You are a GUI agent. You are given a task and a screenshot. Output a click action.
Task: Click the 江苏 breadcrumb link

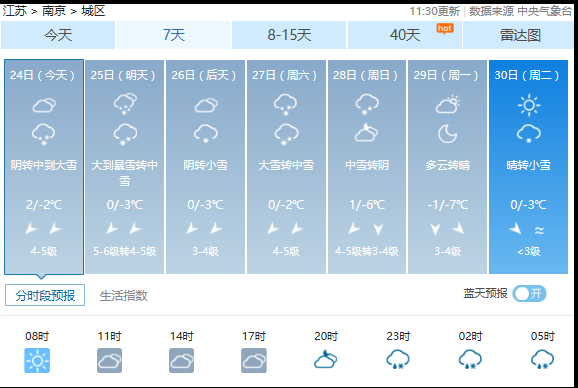(15, 11)
